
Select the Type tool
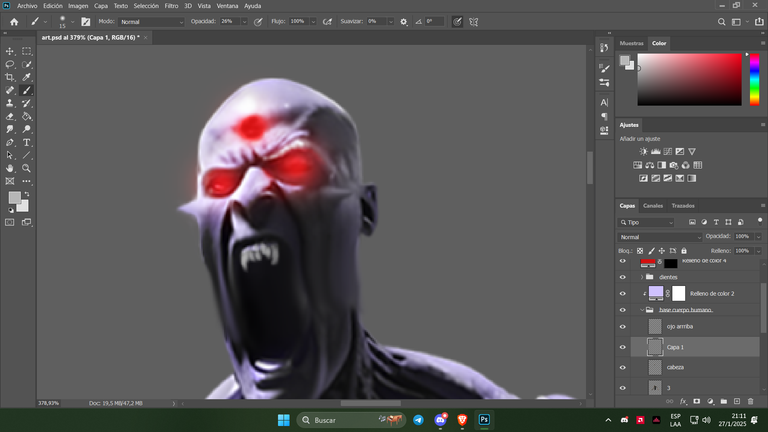pyautogui.click(x=26, y=143)
